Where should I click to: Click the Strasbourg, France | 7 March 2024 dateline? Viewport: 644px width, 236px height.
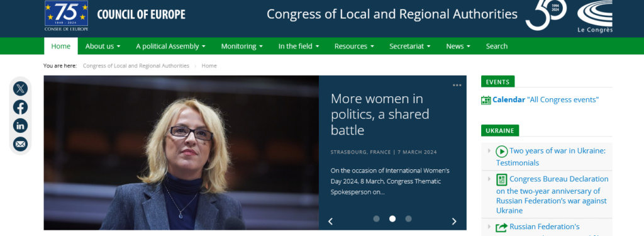coord(384,152)
